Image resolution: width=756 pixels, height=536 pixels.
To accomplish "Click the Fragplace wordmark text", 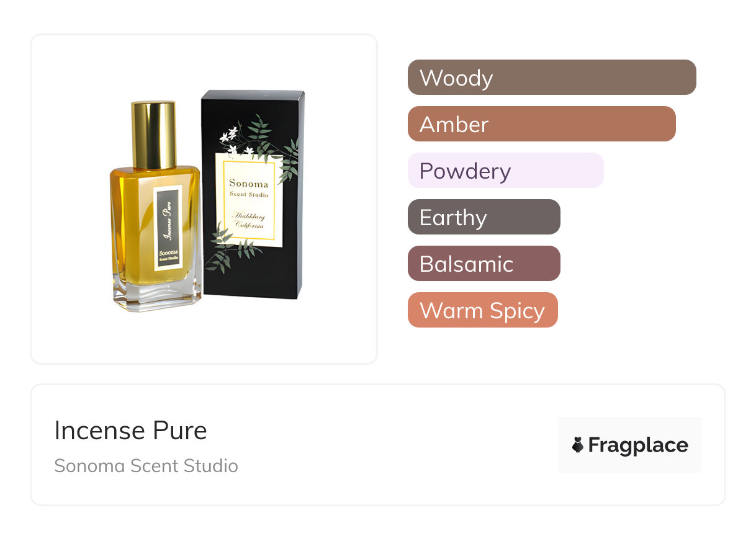I will [x=638, y=445].
